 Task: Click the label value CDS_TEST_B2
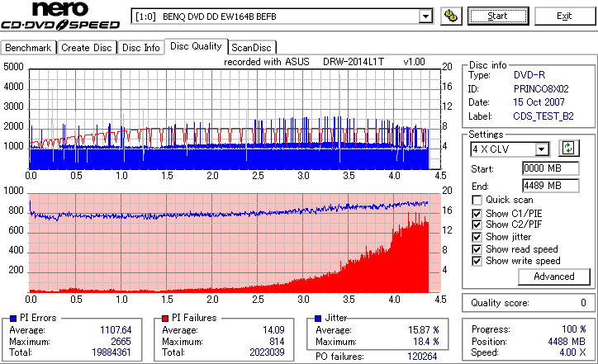click(x=543, y=116)
